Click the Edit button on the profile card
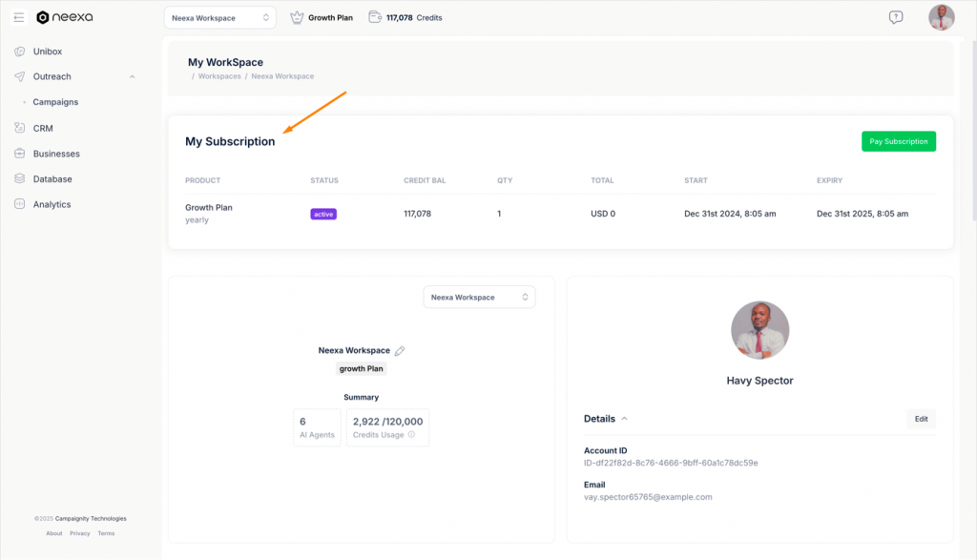 click(920, 418)
